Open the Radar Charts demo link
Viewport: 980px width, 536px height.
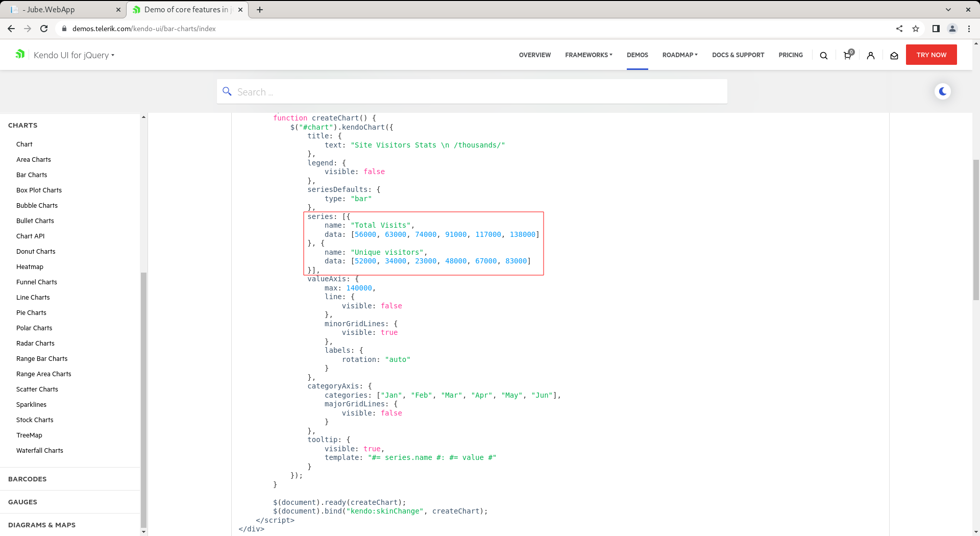tap(35, 344)
